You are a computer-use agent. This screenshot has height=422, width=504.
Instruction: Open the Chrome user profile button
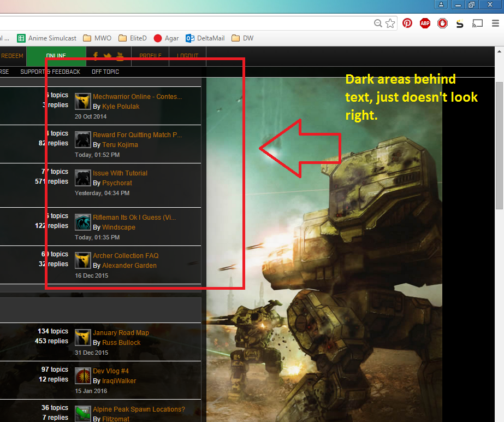pyautogui.click(x=441, y=4)
